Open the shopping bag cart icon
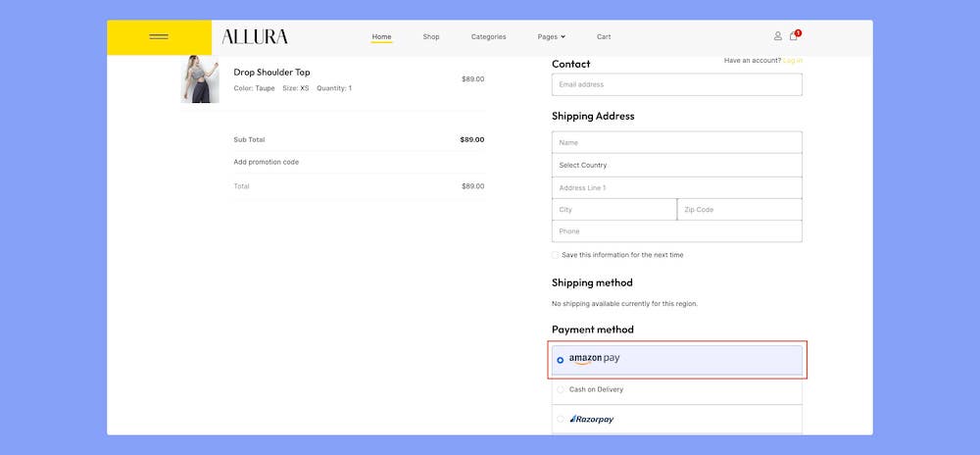980x455 pixels. tap(794, 36)
